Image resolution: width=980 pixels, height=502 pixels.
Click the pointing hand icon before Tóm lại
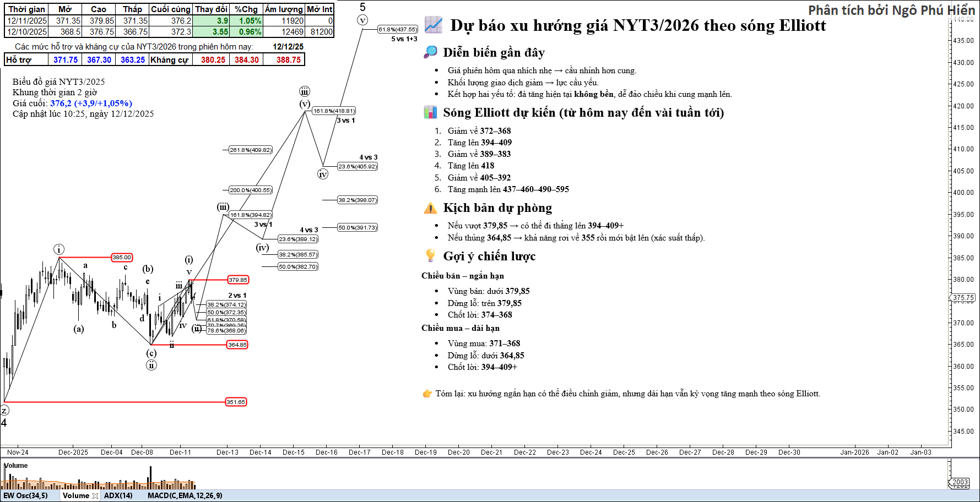click(427, 394)
